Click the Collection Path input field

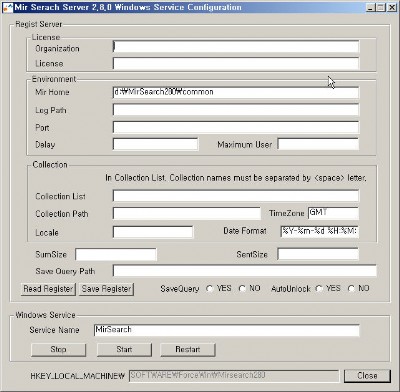187,213
